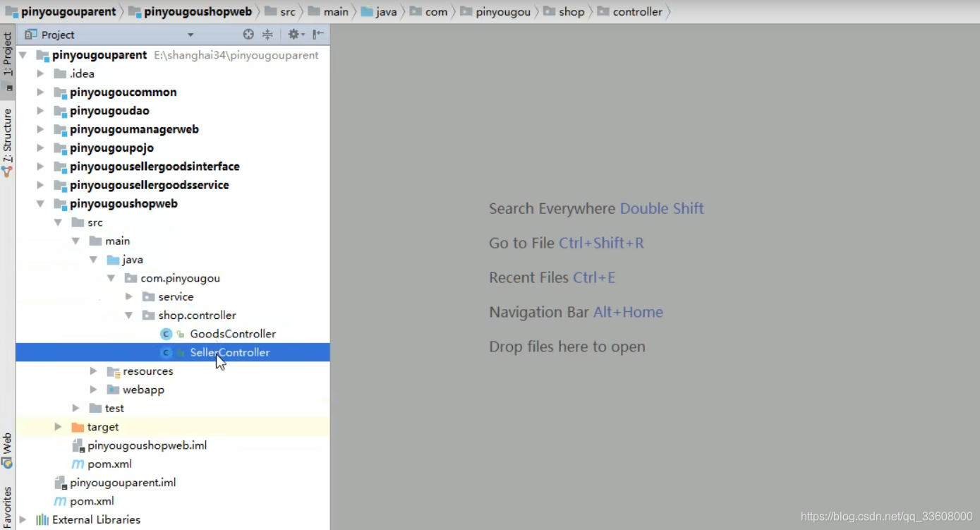Select the root pom.xml file name

pos(92,501)
